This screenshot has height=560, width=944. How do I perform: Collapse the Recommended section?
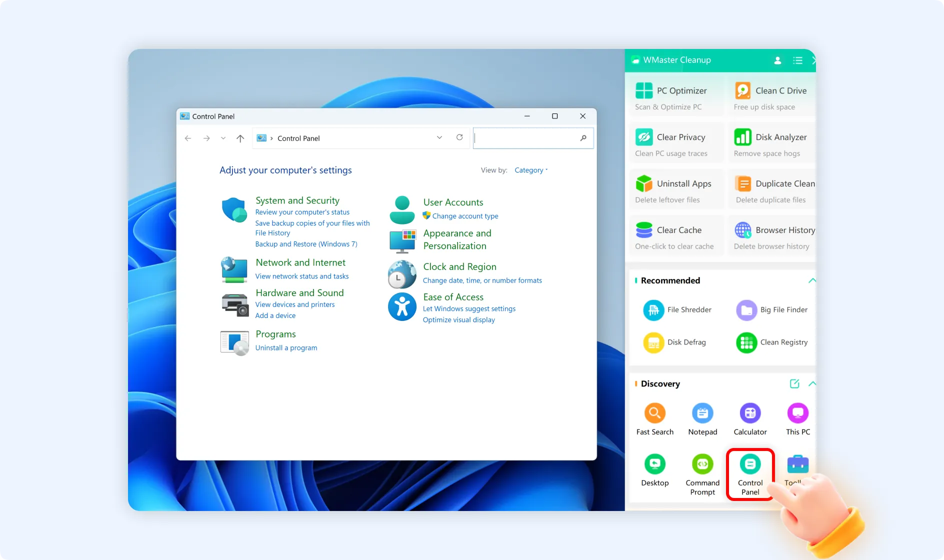[x=812, y=280]
